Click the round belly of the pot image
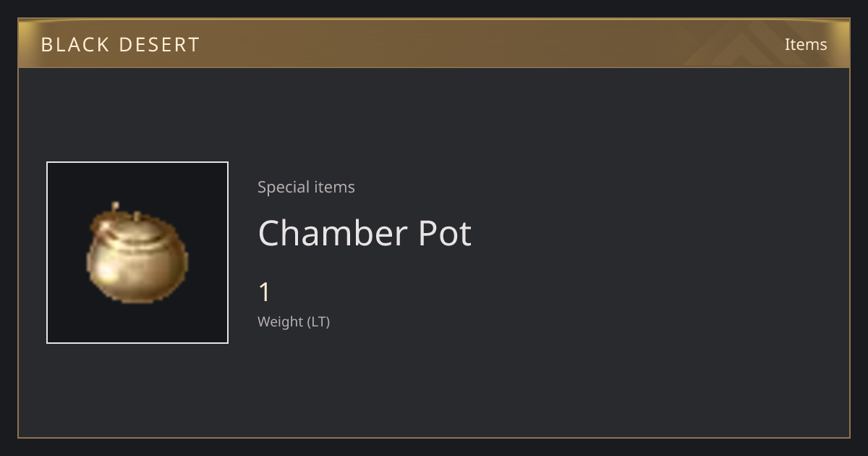 point(136,266)
